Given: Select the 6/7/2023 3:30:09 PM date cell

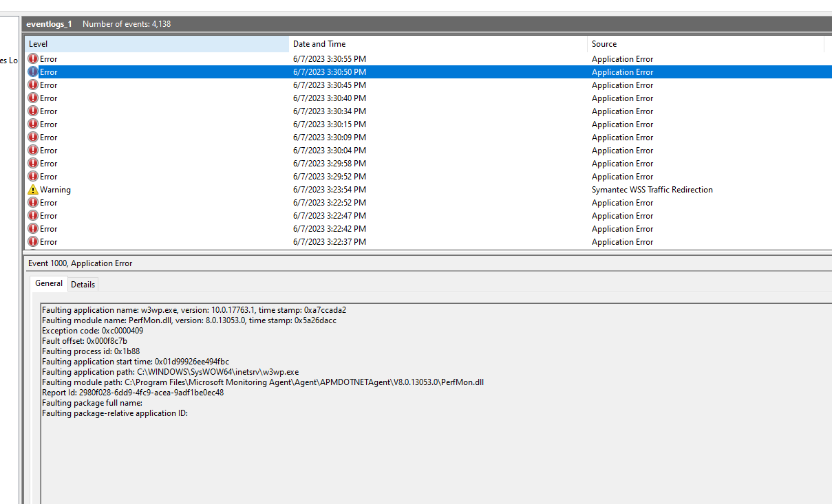Looking at the screenshot, I should [x=330, y=138].
